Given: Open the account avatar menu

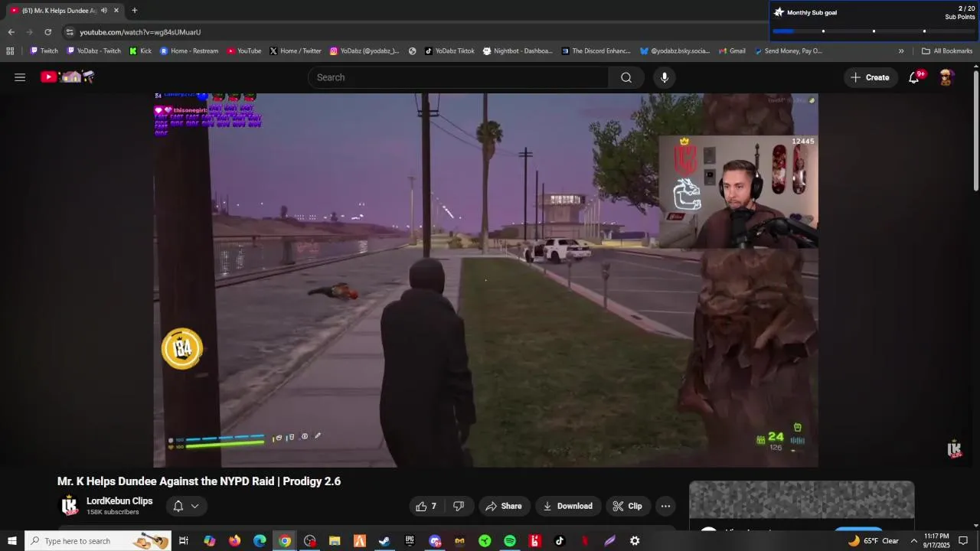Looking at the screenshot, I should click(946, 77).
